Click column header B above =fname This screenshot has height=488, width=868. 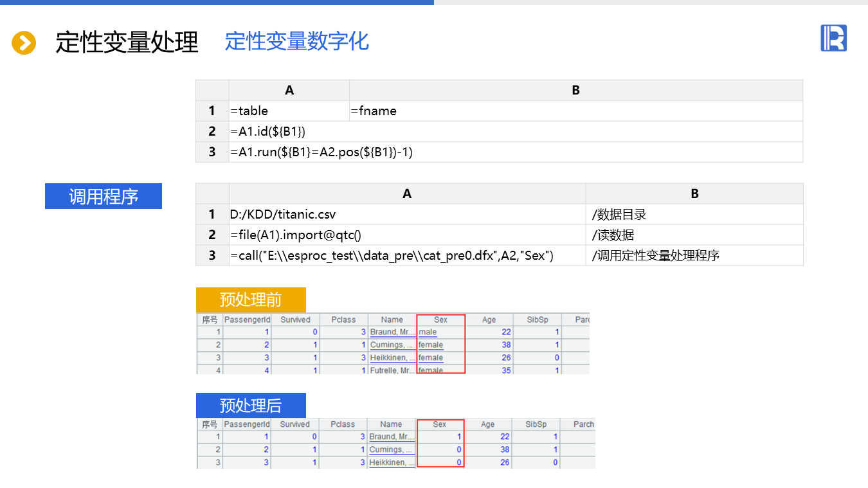click(576, 90)
